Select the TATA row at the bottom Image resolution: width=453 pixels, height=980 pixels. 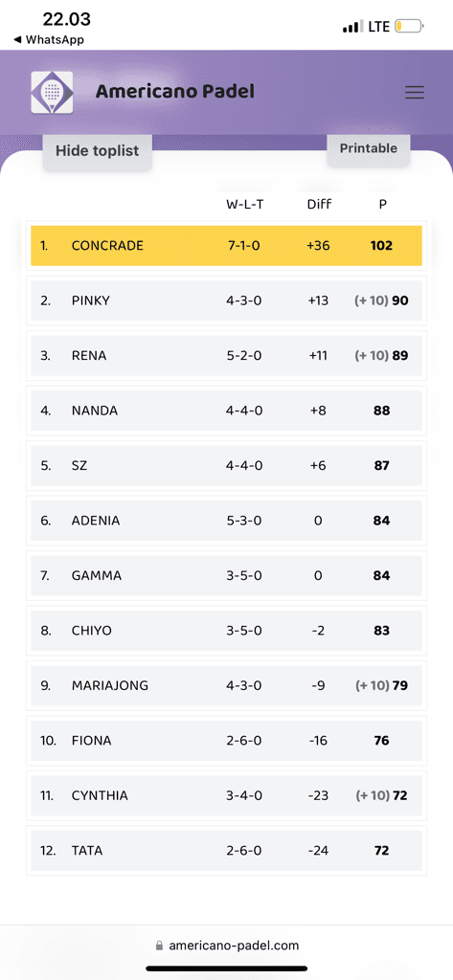(x=226, y=851)
